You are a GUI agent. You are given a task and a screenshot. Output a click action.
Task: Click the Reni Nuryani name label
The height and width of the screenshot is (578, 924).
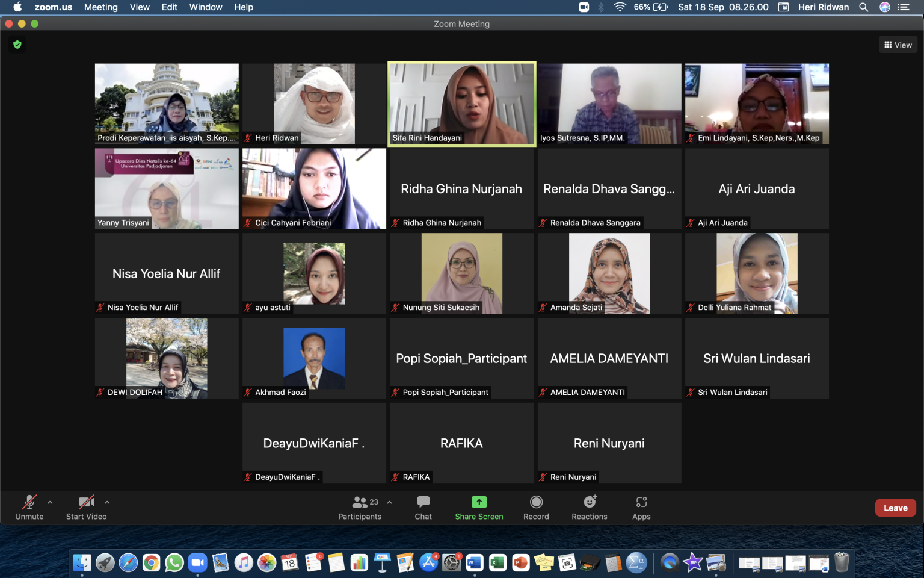[573, 477]
